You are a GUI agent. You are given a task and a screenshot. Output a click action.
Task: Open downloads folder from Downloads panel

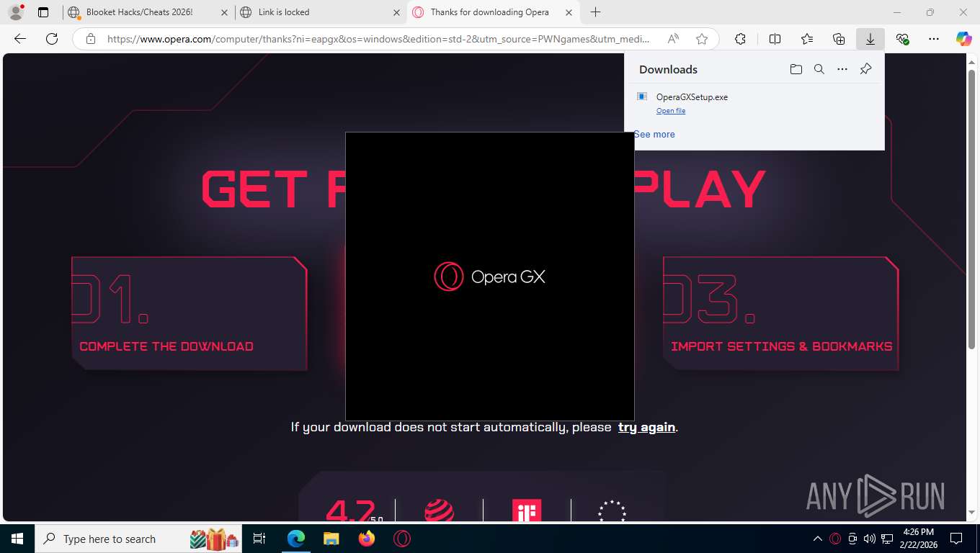click(x=796, y=69)
